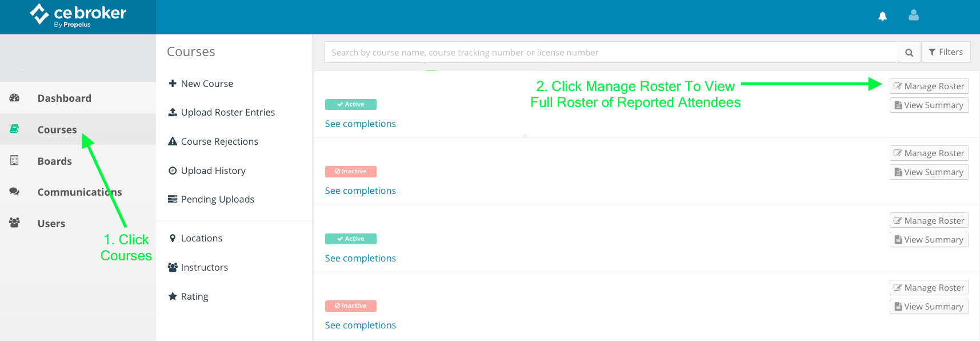Click the Communications chat bubbles icon

point(15,192)
